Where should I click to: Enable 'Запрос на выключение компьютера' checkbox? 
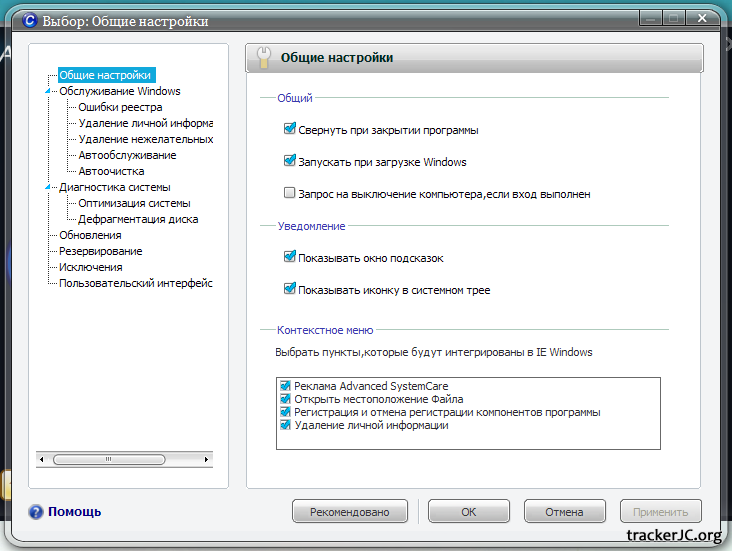[290, 194]
